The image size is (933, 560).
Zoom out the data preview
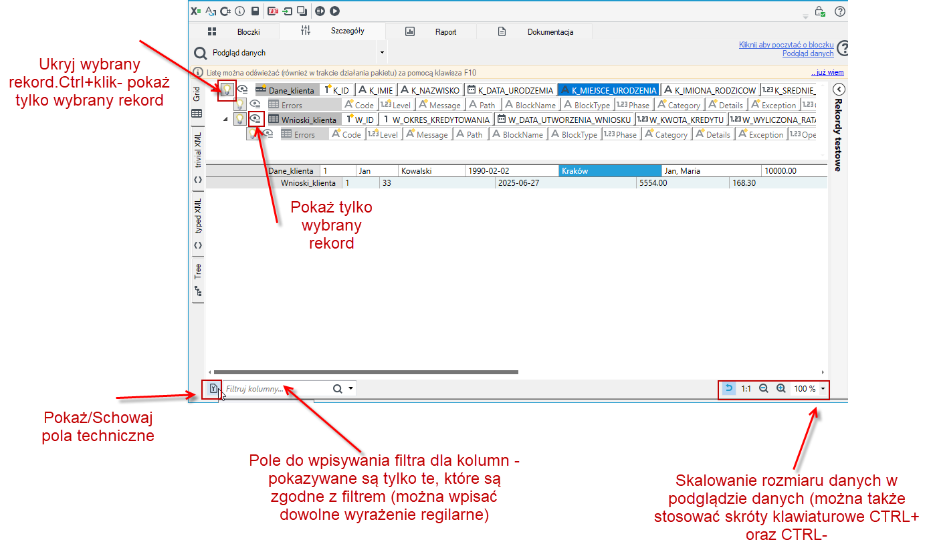pyautogui.click(x=764, y=388)
